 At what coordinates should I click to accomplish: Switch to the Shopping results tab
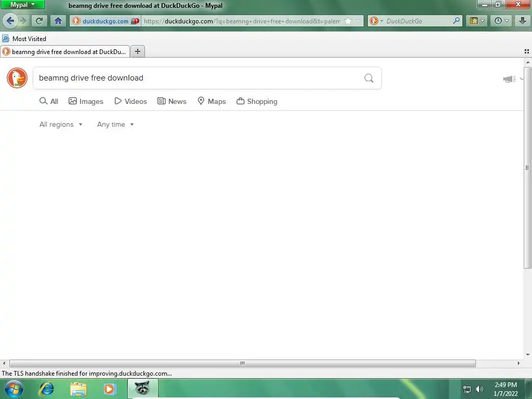257,101
